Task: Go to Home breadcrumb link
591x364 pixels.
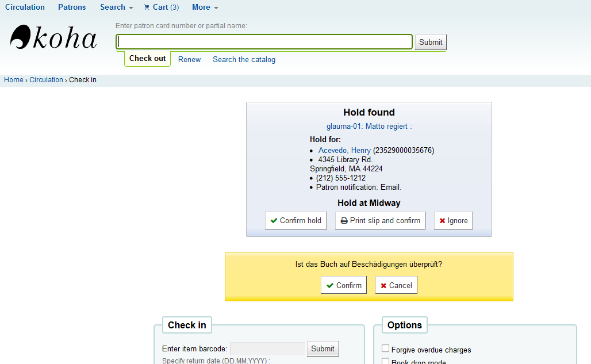Action: tap(14, 80)
